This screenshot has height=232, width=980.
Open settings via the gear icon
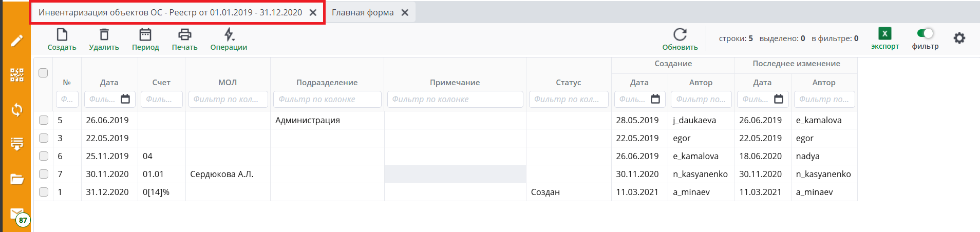[959, 38]
